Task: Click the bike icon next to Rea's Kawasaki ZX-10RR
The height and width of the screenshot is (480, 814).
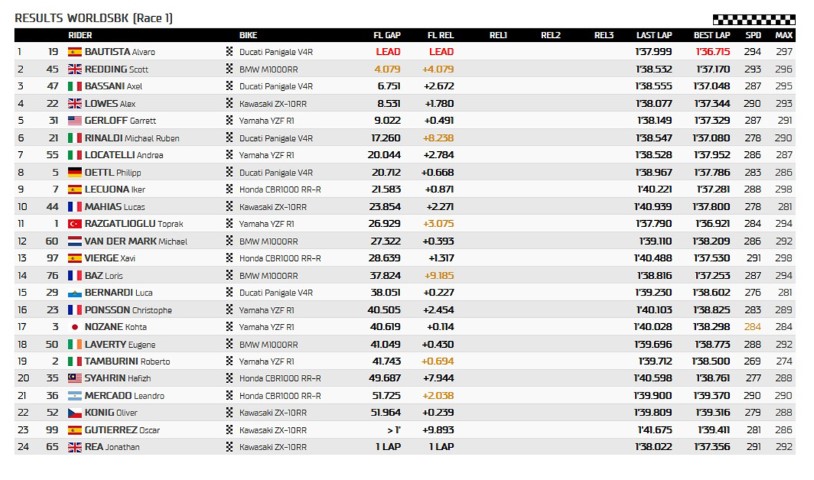Action: (x=230, y=447)
